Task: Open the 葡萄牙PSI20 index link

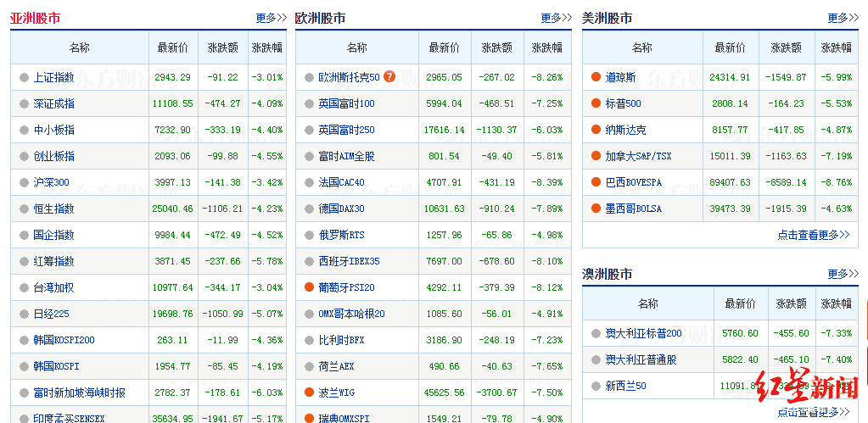Action: pyautogui.click(x=347, y=287)
